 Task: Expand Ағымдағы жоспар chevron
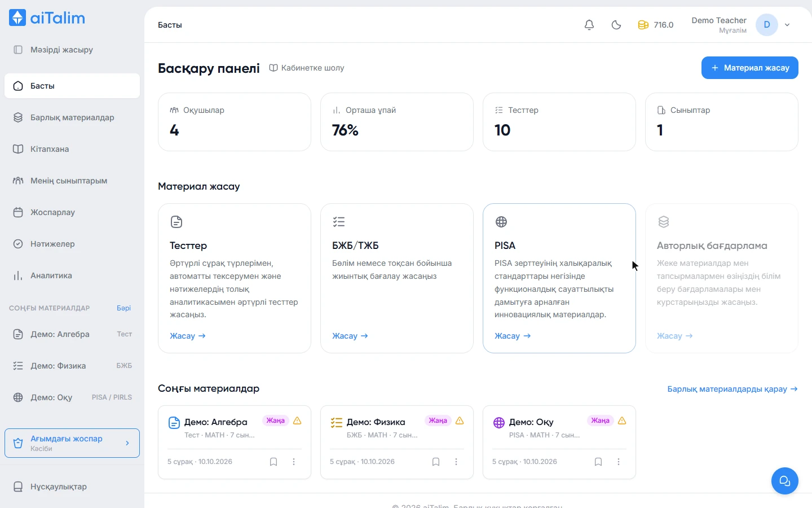pos(127,443)
